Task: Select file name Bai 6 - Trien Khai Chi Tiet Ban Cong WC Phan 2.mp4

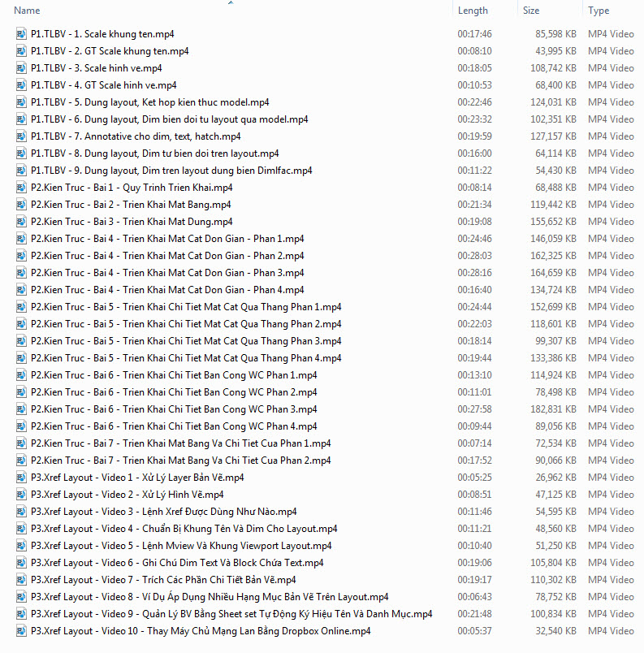Action: pos(174,393)
